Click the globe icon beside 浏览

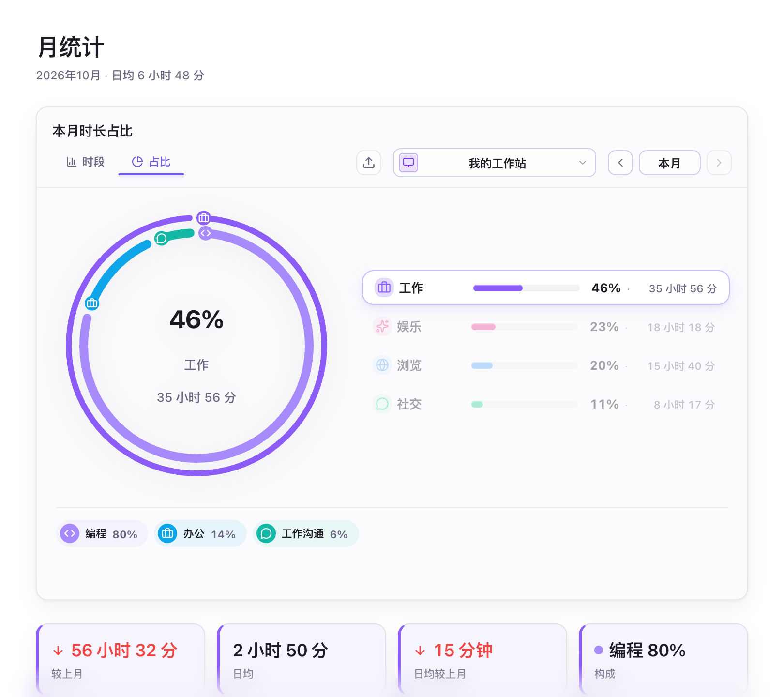point(382,365)
